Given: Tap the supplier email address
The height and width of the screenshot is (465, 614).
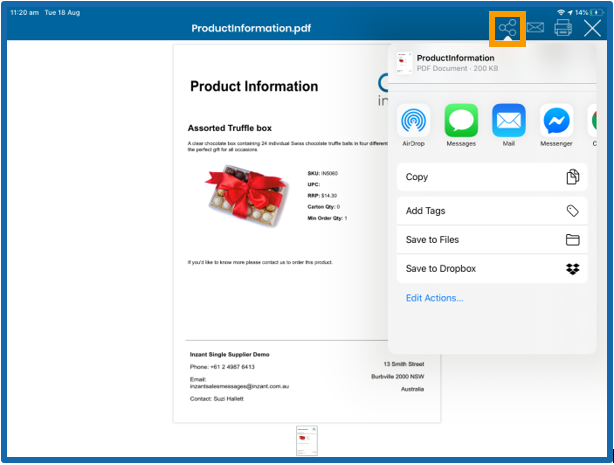Looking at the screenshot, I should [239, 386].
